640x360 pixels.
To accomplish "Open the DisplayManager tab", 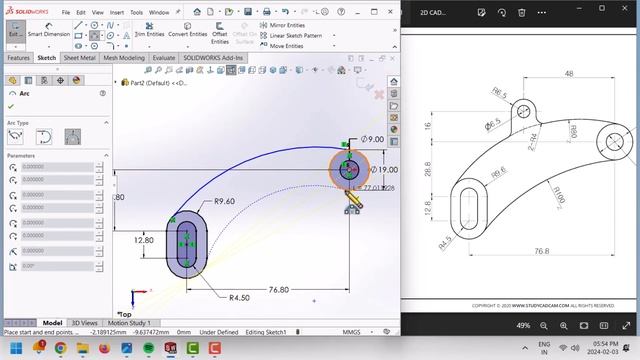I will [x=76, y=80].
